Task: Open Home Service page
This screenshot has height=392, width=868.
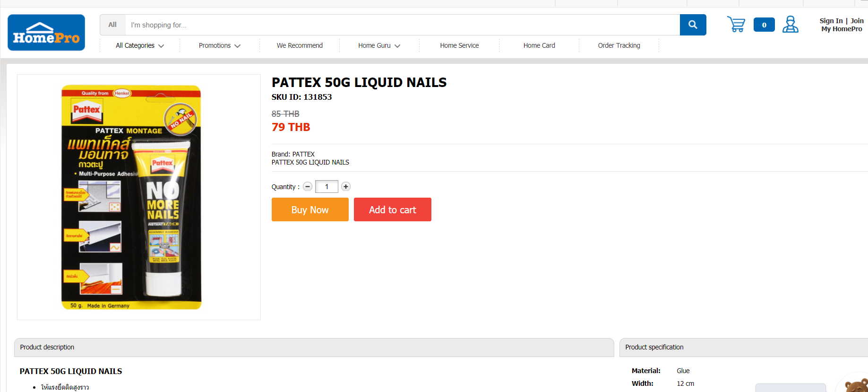Action: (459, 45)
